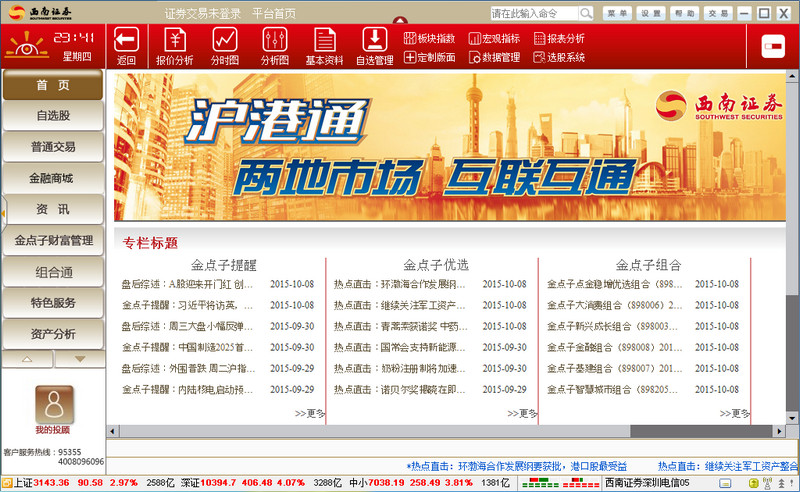800x492 pixels.
Task: Select 金融商城 in the sidebar
Action: click(53, 178)
